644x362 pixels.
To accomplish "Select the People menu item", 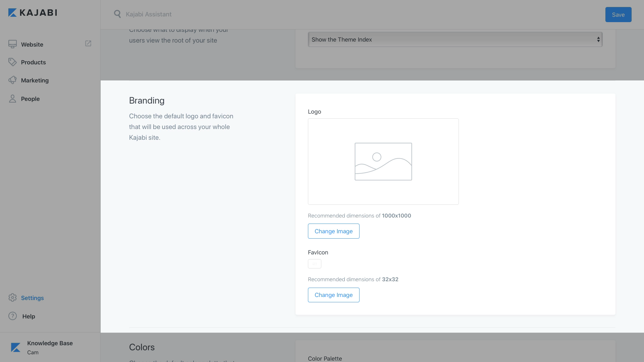I will pyautogui.click(x=30, y=99).
